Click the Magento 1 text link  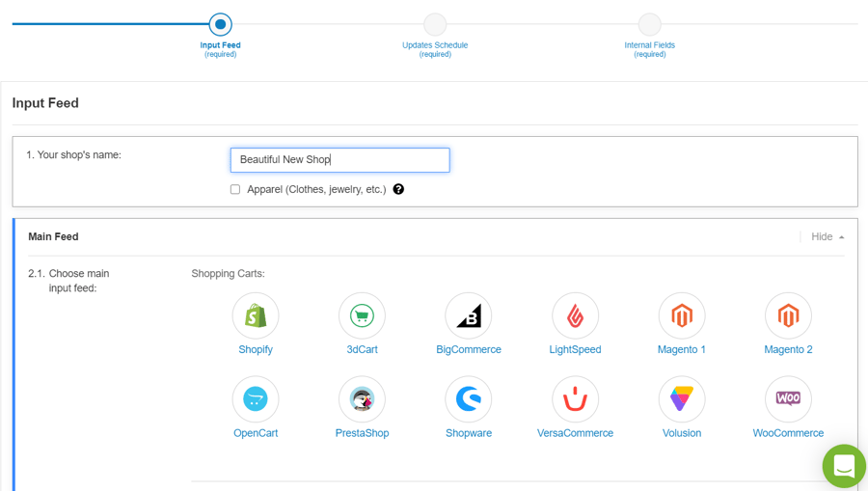pyautogui.click(x=682, y=349)
